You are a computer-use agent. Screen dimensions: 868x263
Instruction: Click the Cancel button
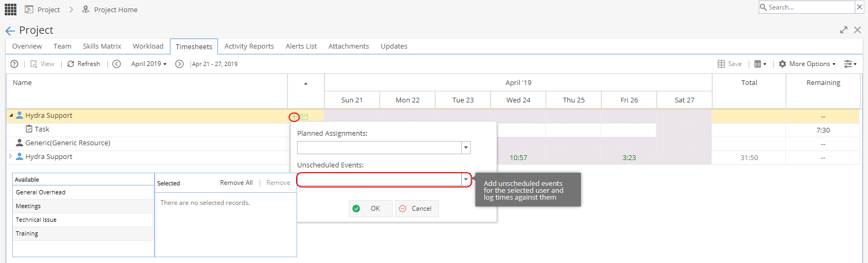point(417,209)
